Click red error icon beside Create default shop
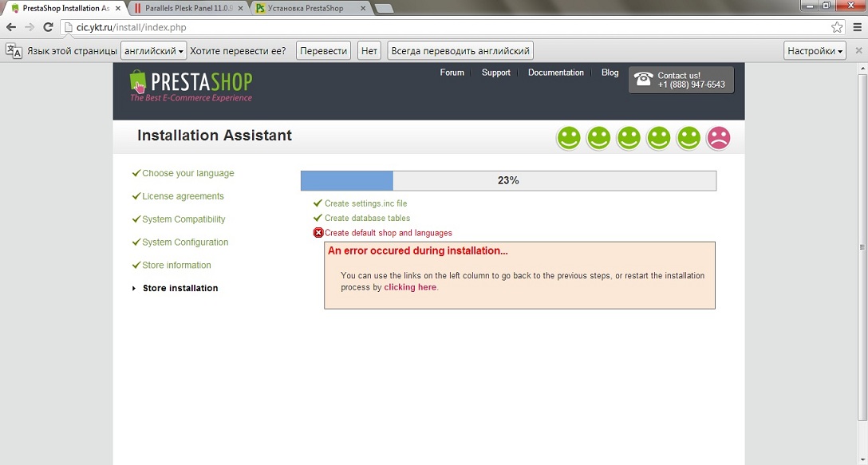 coord(318,233)
